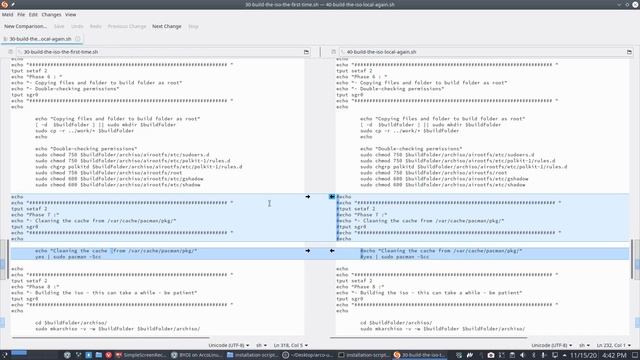Switch to first installation-script file manager taskbar entry
Viewport: 640px width, 360px height.
pyautogui.click(x=252, y=355)
